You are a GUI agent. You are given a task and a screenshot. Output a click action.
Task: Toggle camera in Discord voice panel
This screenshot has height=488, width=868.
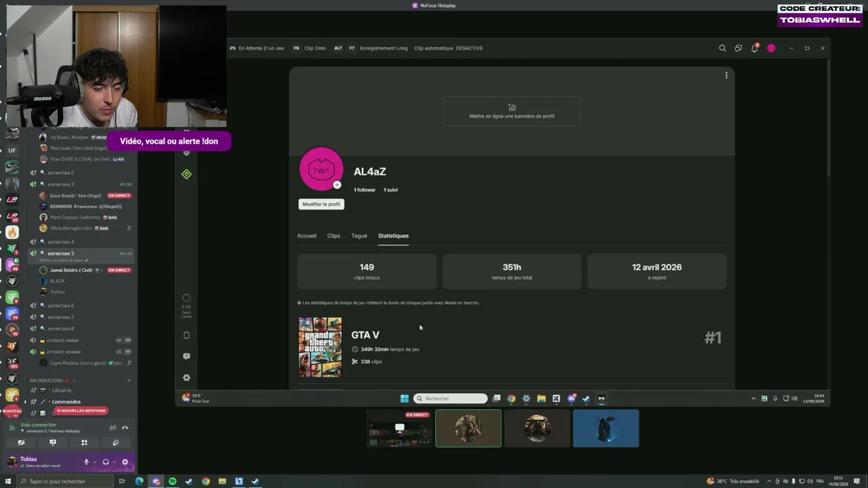click(x=21, y=443)
